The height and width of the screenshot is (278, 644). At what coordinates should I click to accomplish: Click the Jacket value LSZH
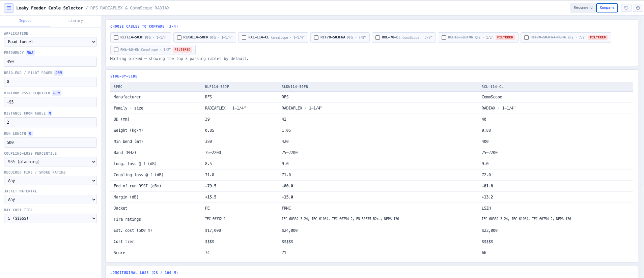point(486,208)
